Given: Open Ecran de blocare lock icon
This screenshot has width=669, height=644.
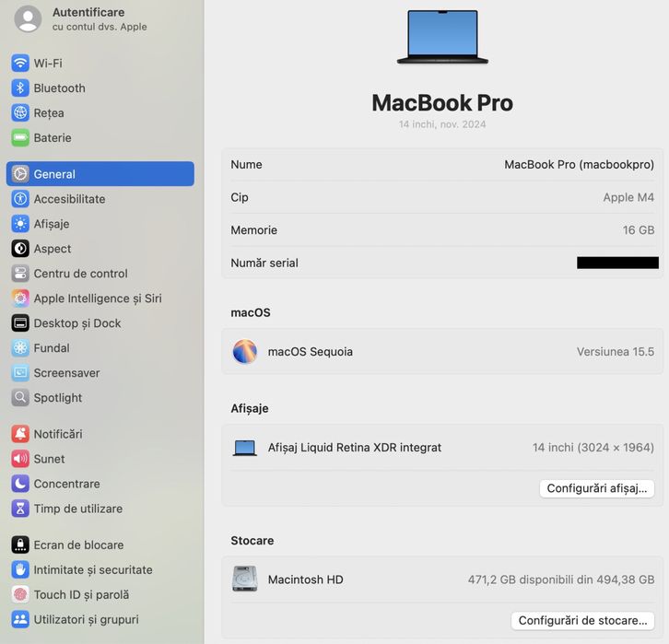Looking at the screenshot, I should pyautogui.click(x=20, y=544).
